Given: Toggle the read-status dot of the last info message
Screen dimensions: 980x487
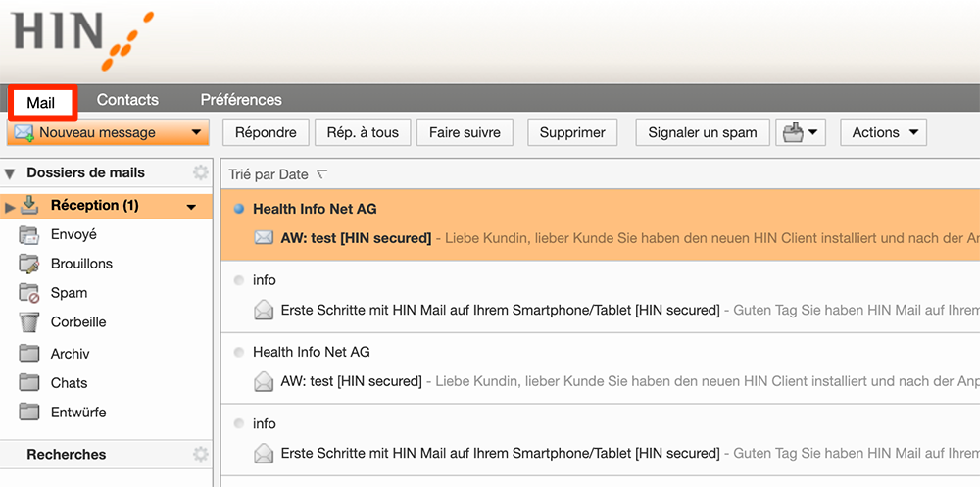Looking at the screenshot, I should click(238, 424).
